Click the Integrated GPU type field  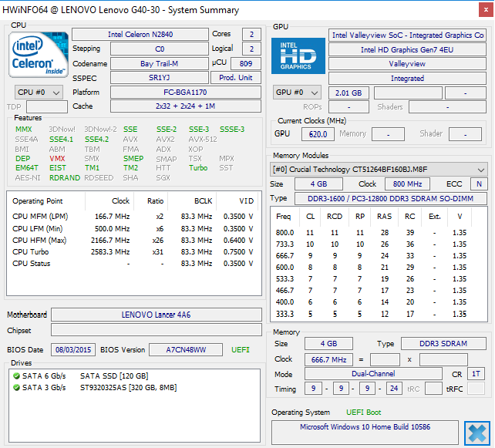click(x=407, y=79)
